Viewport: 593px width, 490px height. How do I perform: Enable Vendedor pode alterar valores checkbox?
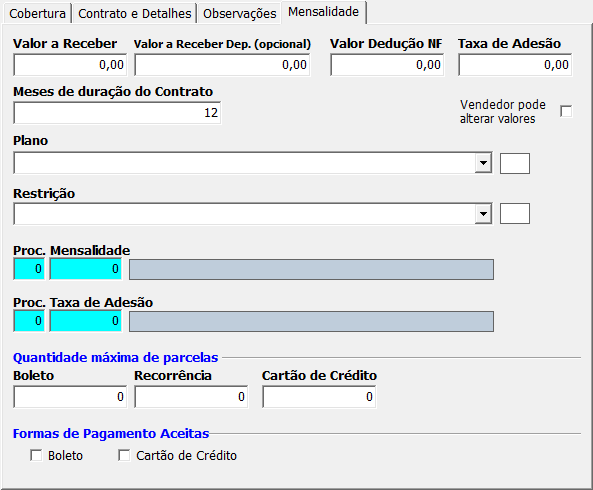(566, 112)
